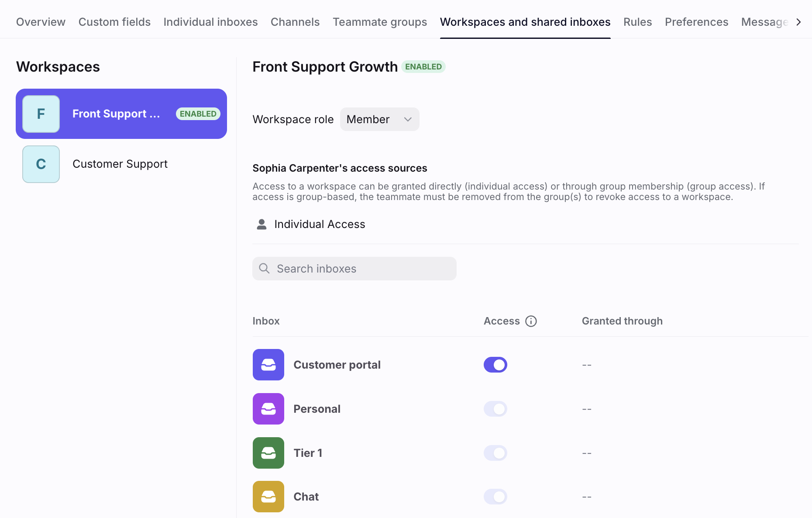Screen dimensions: 812x518
Task: Click the Customer portal inbox icon
Action: pos(268,365)
